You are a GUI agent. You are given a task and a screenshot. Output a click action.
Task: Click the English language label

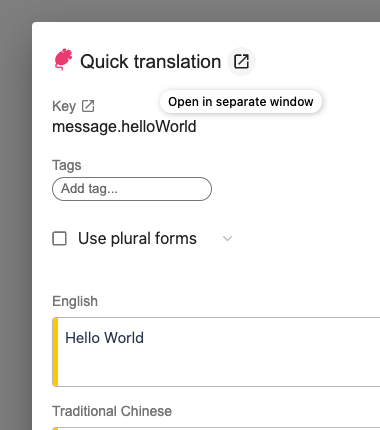tap(75, 301)
